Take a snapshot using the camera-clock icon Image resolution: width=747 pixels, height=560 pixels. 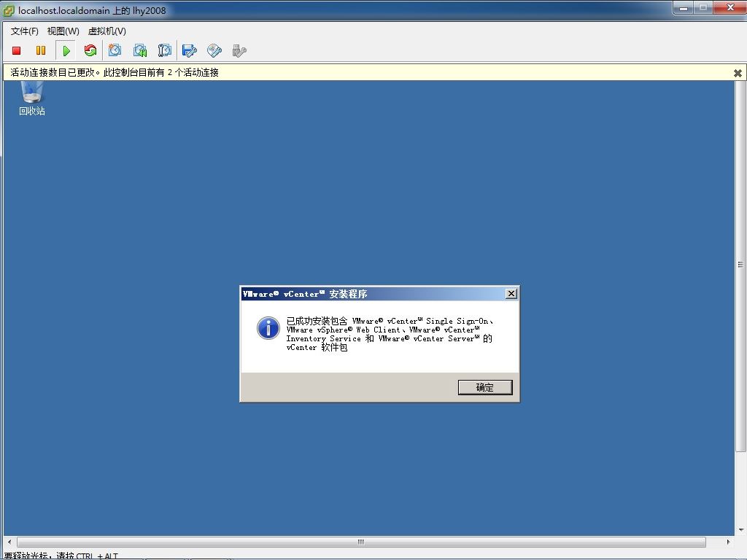(115, 50)
